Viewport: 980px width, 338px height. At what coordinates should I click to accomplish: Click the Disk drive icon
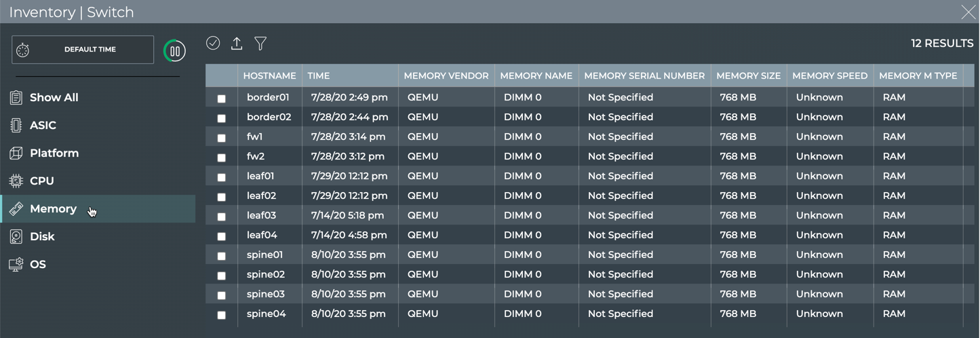[x=16, y=237]
